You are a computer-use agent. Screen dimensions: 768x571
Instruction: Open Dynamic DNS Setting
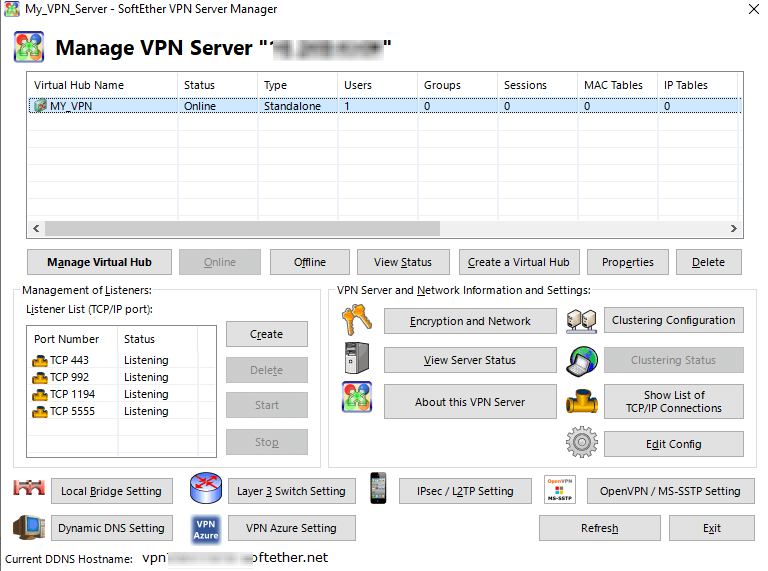point(112,528)
